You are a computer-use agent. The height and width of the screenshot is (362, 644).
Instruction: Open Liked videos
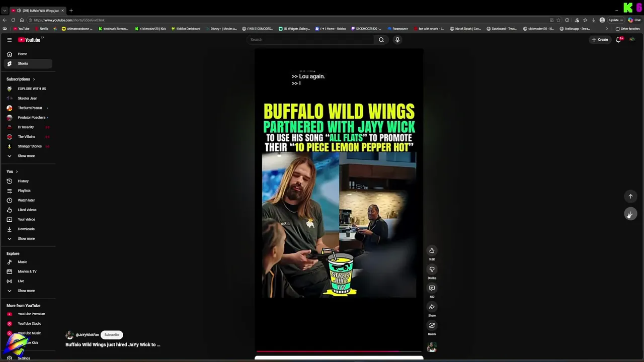[28, 210]
